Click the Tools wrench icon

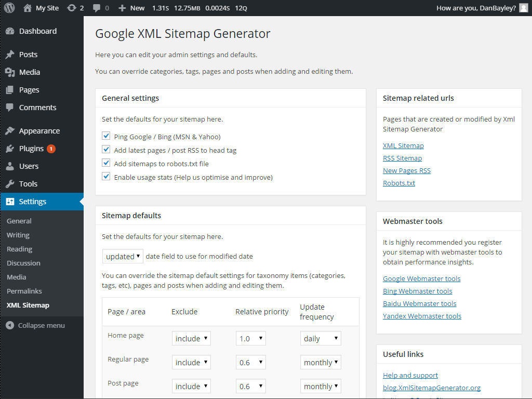[10, 184]
